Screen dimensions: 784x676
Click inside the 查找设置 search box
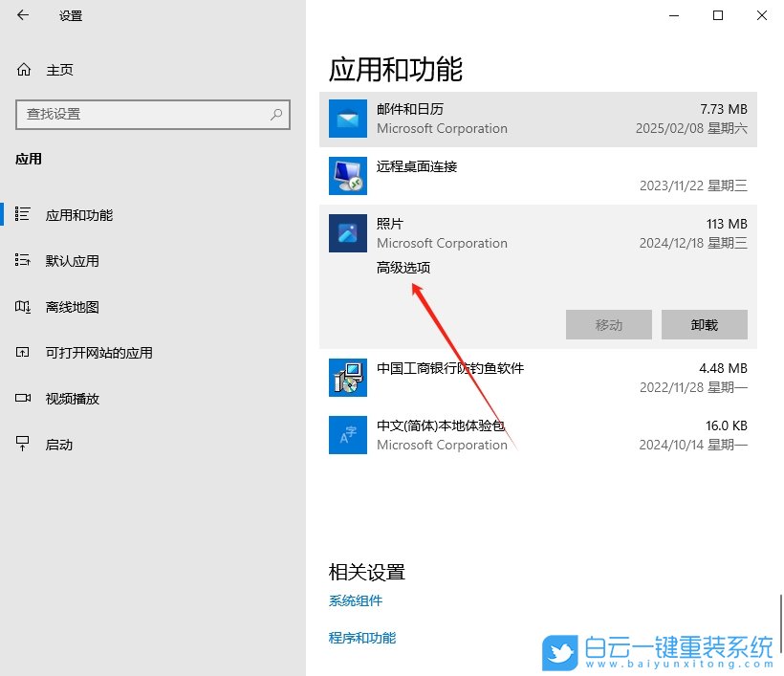pos(143,115)
